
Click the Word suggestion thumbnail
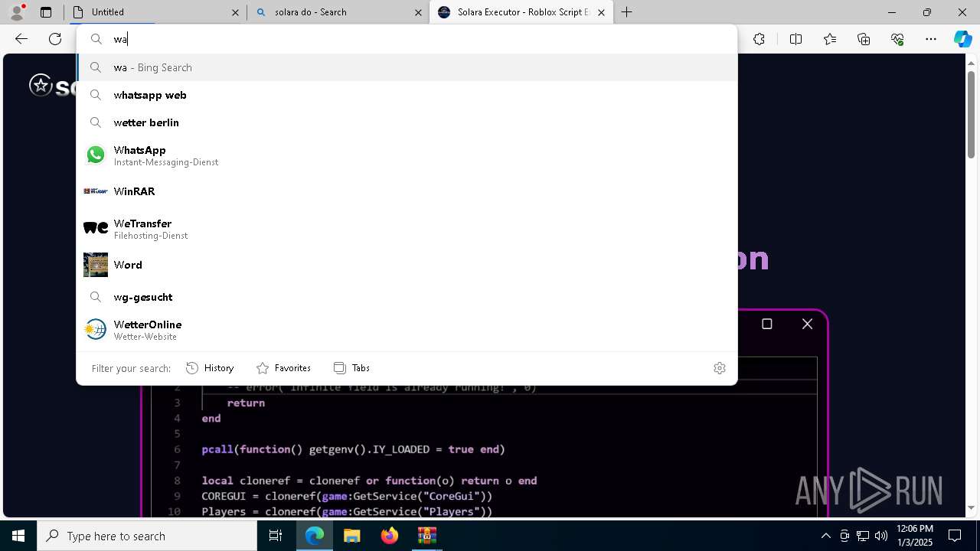[96, 265]
